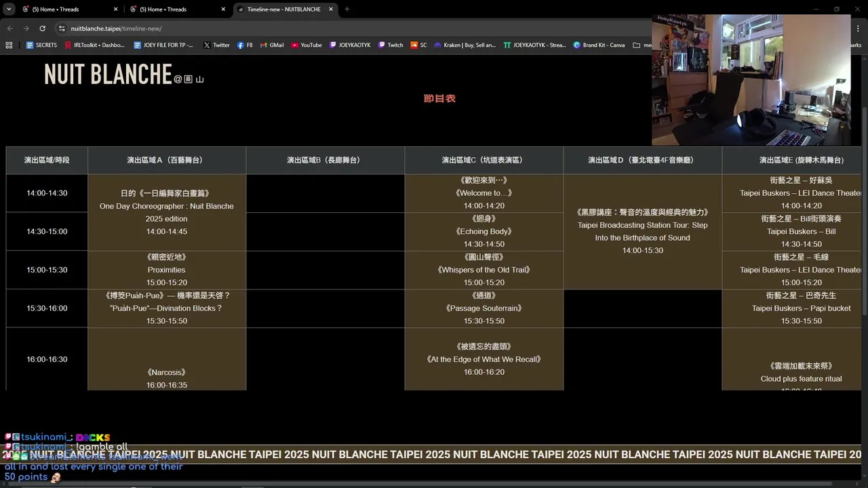Click the Cloud plus feature ritual entry
Viewport: 868px width, 488px height.
pyautogui.click(x=792, y=359)
